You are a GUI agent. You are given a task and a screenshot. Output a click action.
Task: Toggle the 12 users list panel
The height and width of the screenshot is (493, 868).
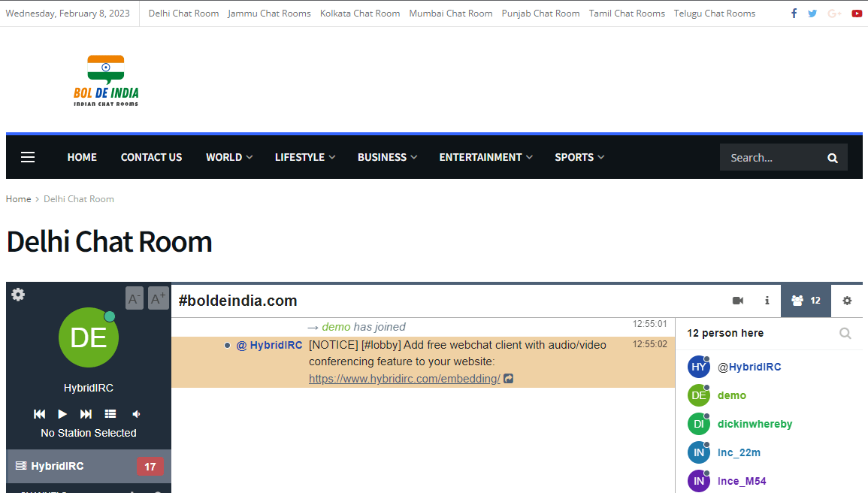coord(806,301)
